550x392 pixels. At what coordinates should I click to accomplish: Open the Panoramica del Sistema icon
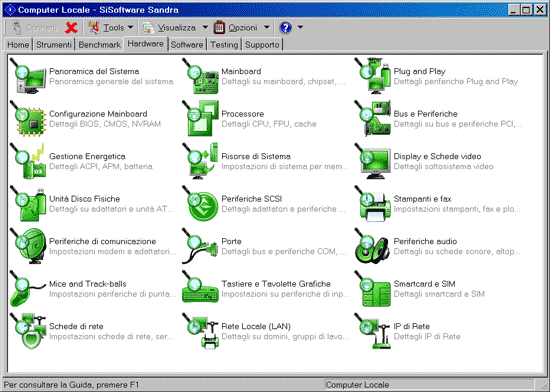[28, 76]
